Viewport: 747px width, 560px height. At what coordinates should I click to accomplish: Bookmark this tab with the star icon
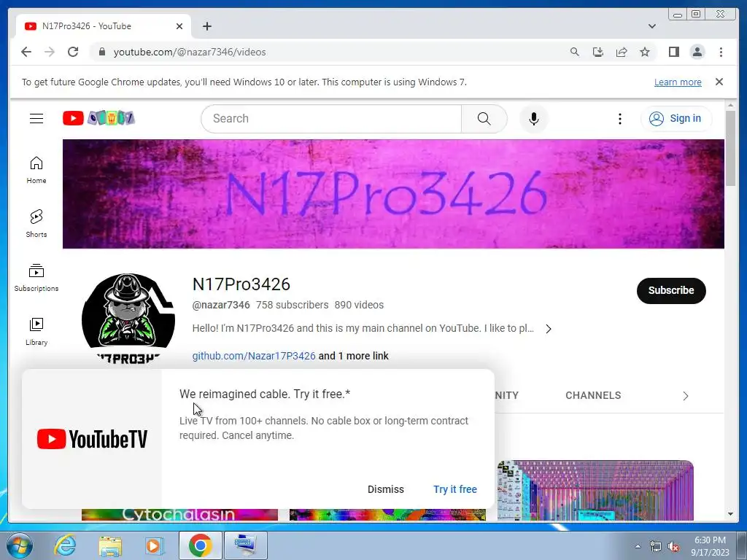click(x=645, y=52)
